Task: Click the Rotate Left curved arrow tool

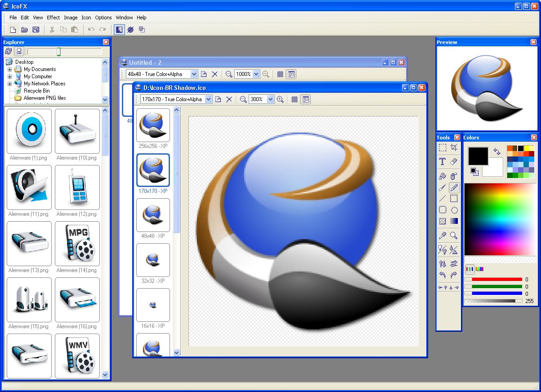Action: click(443, 275)
